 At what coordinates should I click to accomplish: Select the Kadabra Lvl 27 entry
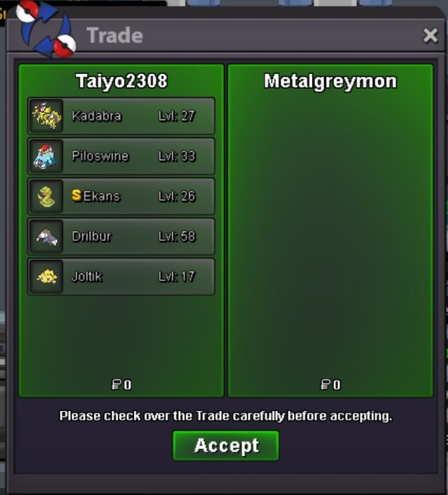(x=121, y=116)
